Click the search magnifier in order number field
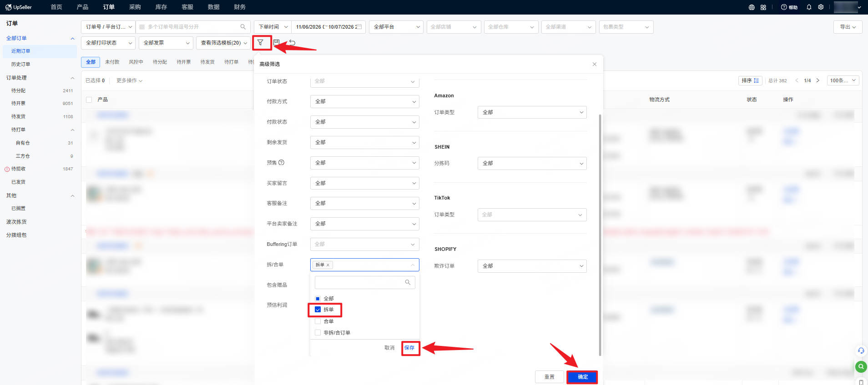 point(243,27)
